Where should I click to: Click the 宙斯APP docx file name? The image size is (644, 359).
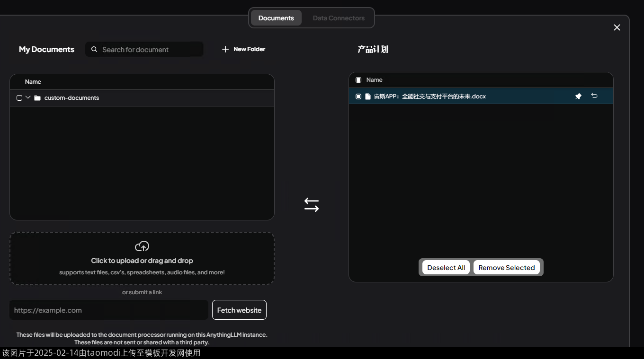(430, 96)
